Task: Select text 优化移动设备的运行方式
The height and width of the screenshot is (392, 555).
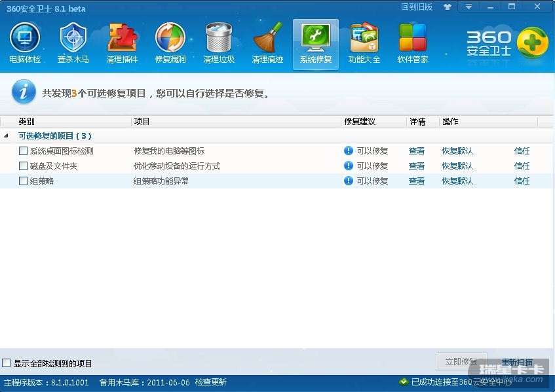Action: pos(177,166)
